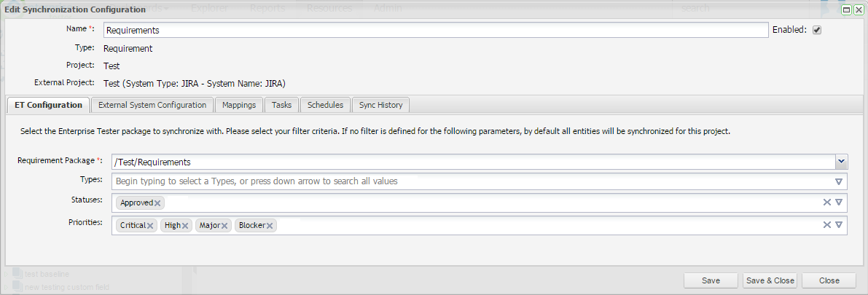Maximize the Edit Synchronization Configuration dialog
The width and height of the screenshot is (868, 295).
pos(848,10)
